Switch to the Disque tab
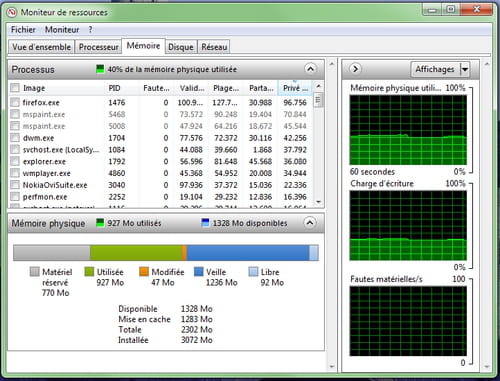 tap(181, 47)
